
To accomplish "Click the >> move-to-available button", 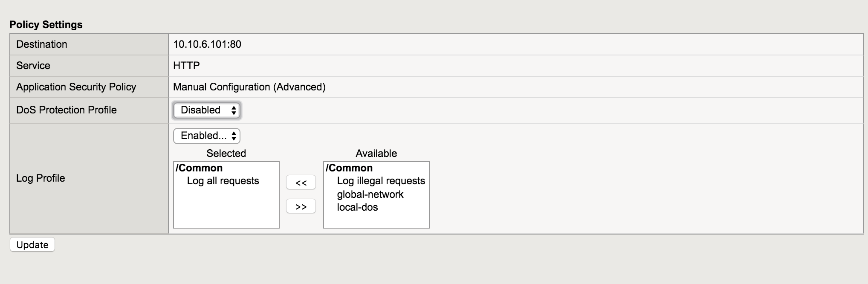I will [x=301, y=206].
